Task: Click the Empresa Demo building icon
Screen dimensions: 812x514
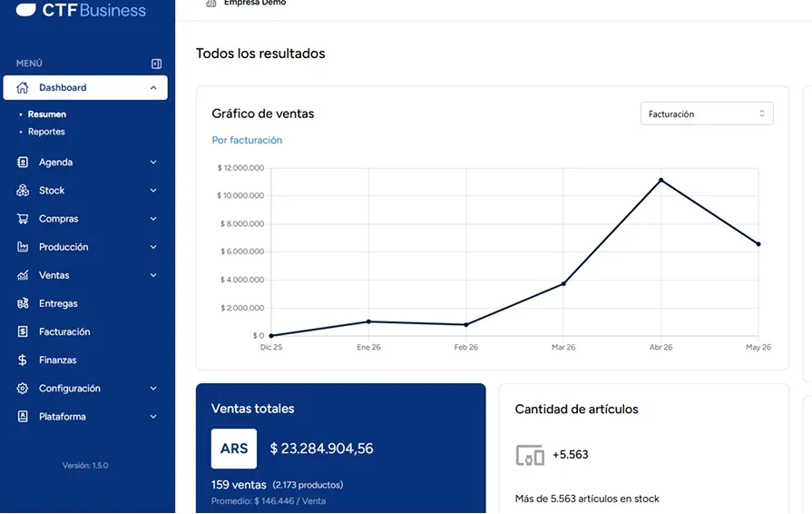Action: pos(210,3)
